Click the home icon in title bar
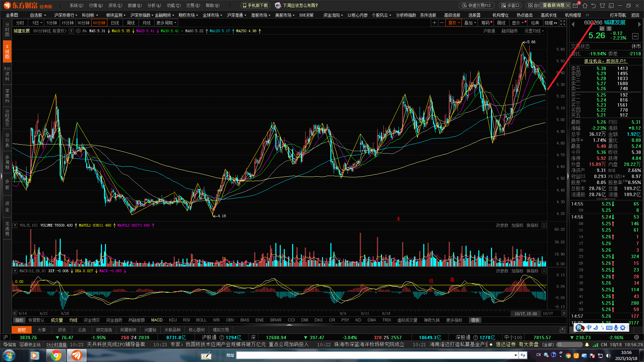This screenshot has width=644, height=362. 585,6
